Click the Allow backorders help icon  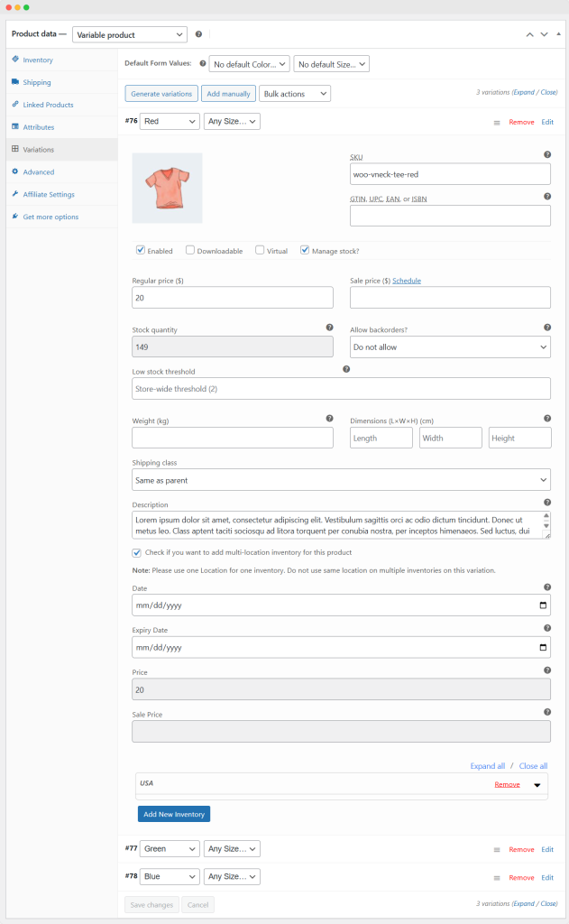click(x=547, y=328)
